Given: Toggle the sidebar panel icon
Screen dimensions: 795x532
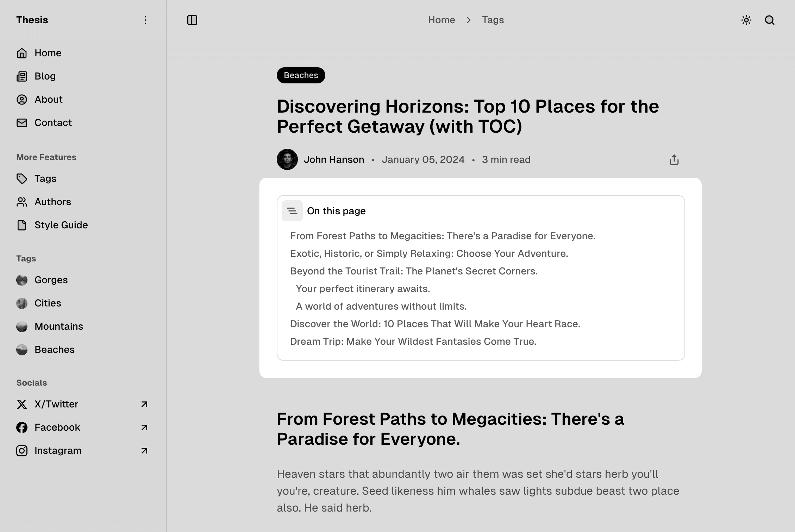Looking at the screenshot, I should pyautogui.click(x=192, y=20).
